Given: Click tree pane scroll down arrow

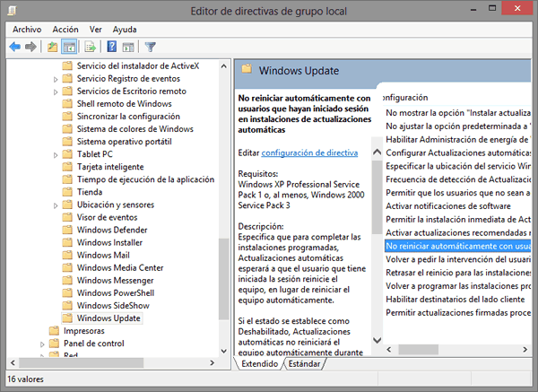Looking at the screenshot, I should [x=223, y=351].
